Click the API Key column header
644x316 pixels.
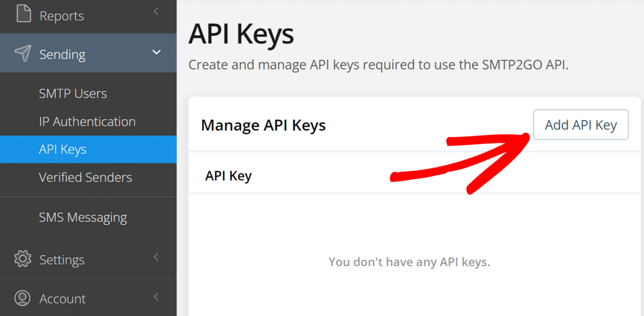[x=228, y=176]
